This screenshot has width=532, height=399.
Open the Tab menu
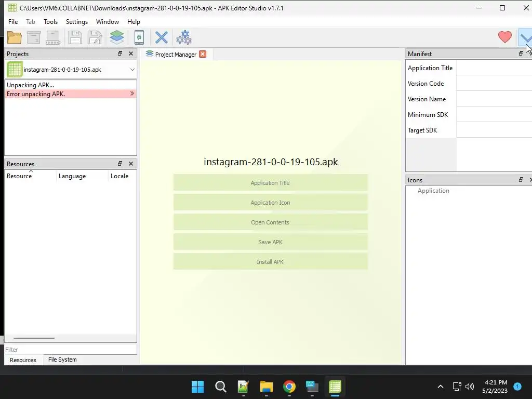coord(31,22)
